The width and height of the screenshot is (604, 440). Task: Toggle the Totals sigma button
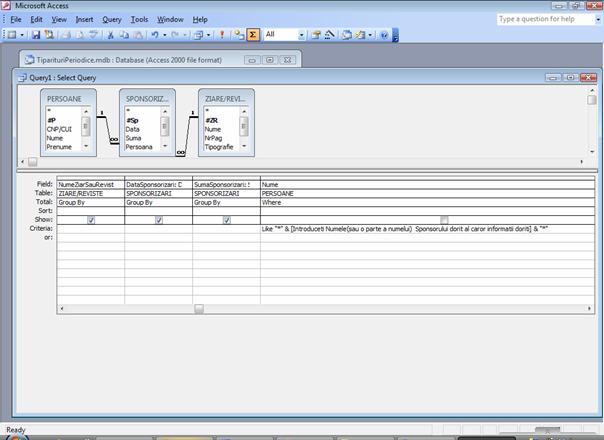pos(253,35)
